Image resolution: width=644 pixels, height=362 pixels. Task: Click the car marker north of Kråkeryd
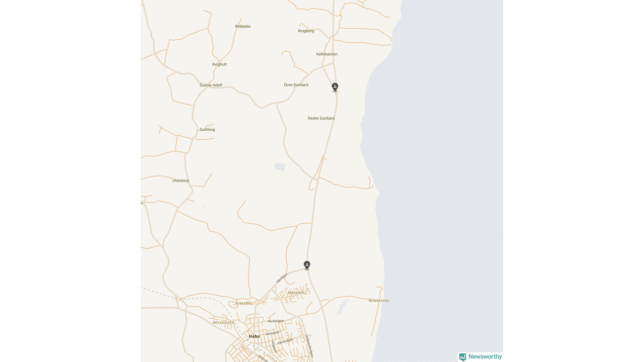coord(307,265)
